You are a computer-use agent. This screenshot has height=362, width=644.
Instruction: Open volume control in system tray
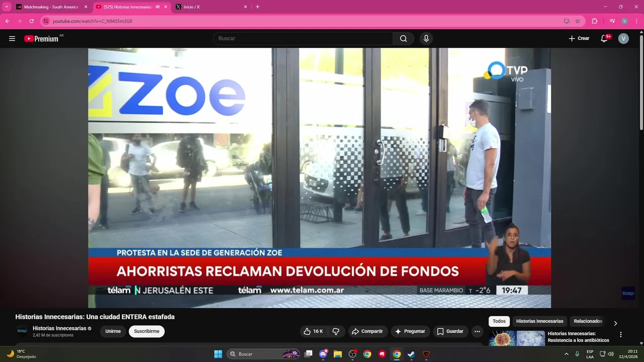click(611, 354)
